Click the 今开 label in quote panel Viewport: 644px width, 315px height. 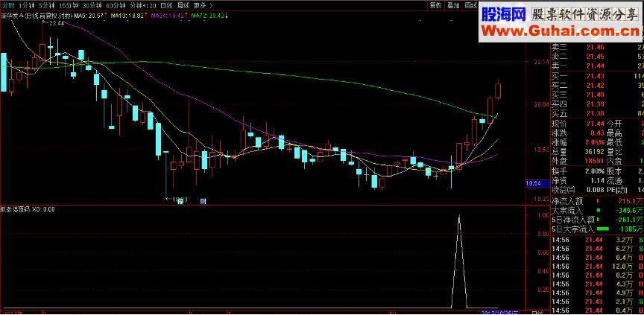click(614, 124)
